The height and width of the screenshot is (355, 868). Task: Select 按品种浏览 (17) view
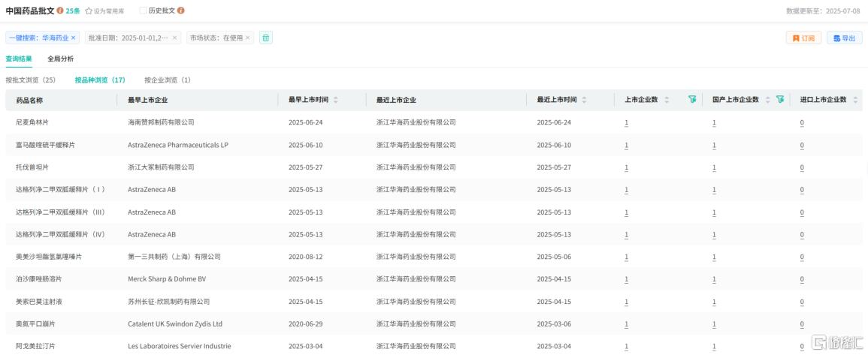pyautogui.click(x=100, y=80)
